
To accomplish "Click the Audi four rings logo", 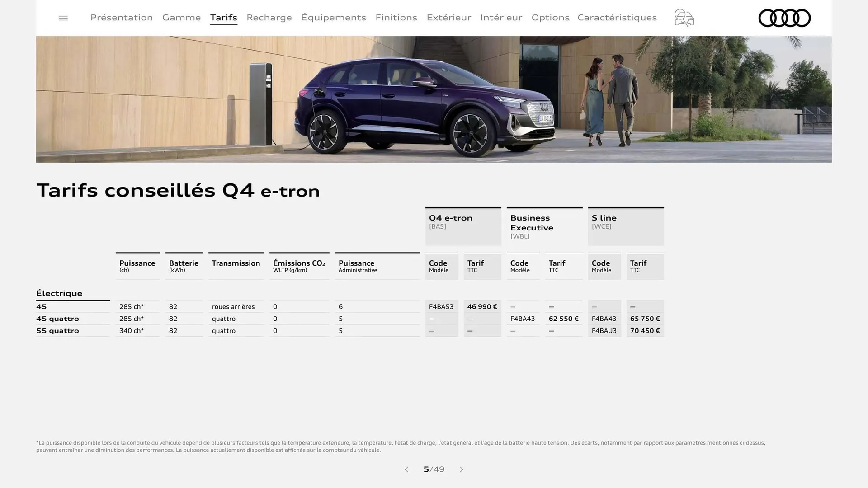I will pyautogui.click(x=784, y=18).
